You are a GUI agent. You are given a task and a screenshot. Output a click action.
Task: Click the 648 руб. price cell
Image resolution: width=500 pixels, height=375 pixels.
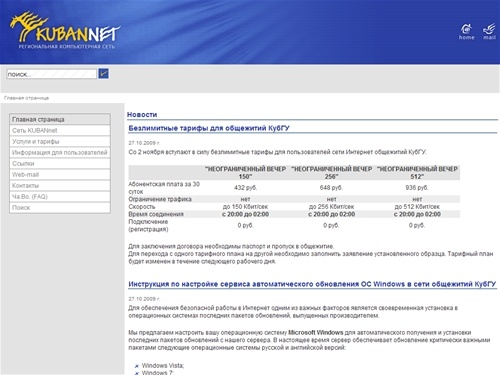tap(331, 188)
